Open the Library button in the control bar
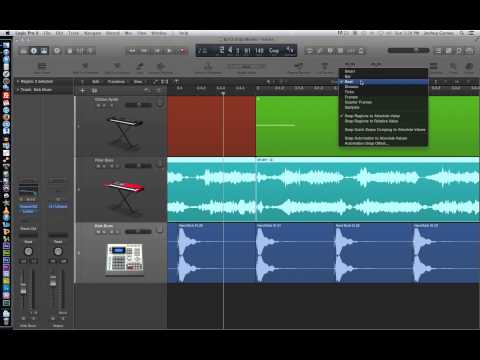The height and width of the screenshot is (360, 480). (23, 51)
